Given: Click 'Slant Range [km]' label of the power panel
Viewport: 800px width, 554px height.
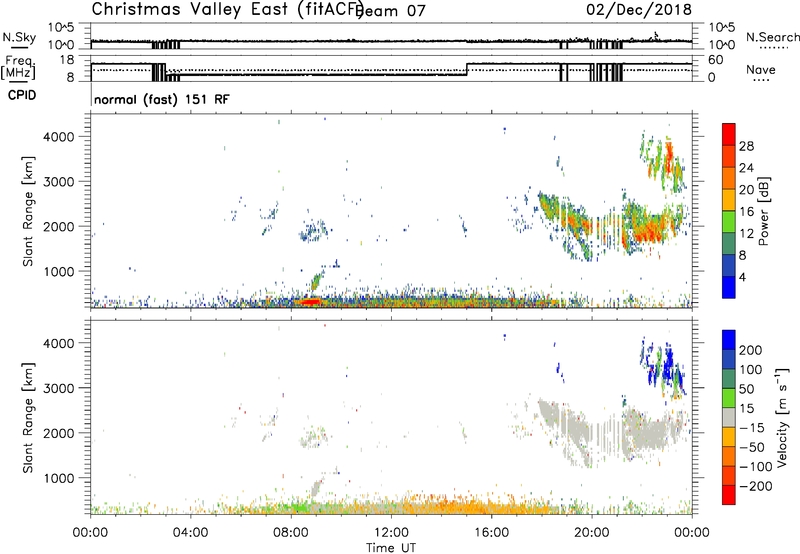Looking at the screenshot, I should click(x=28, y=211).
